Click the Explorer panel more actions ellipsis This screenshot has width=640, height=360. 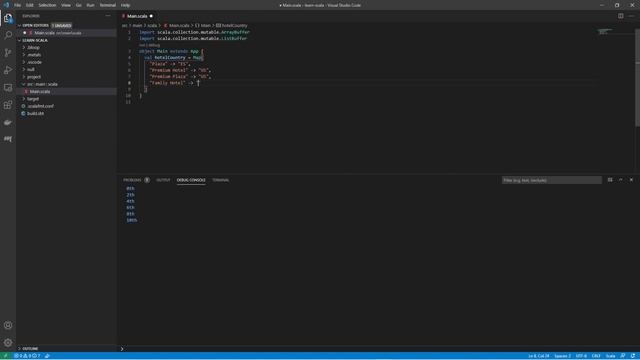click(x=108, y=16)
